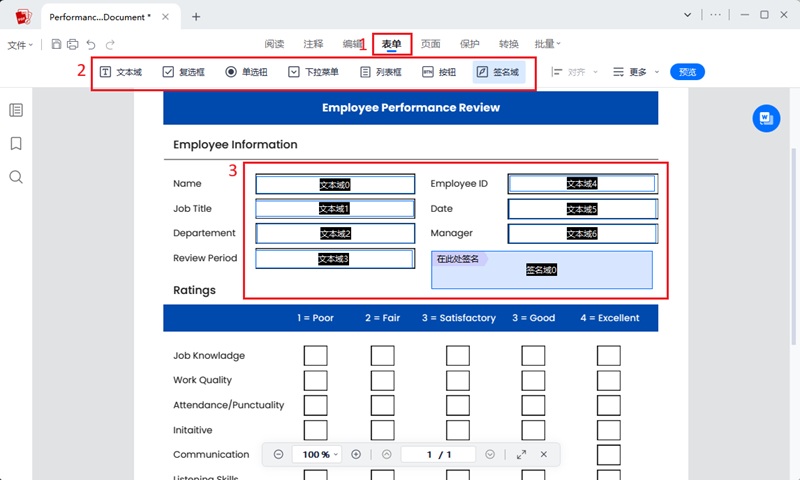Open the three-dot more options menu
This screenshot has width=800, height=480.
point(715,15)
